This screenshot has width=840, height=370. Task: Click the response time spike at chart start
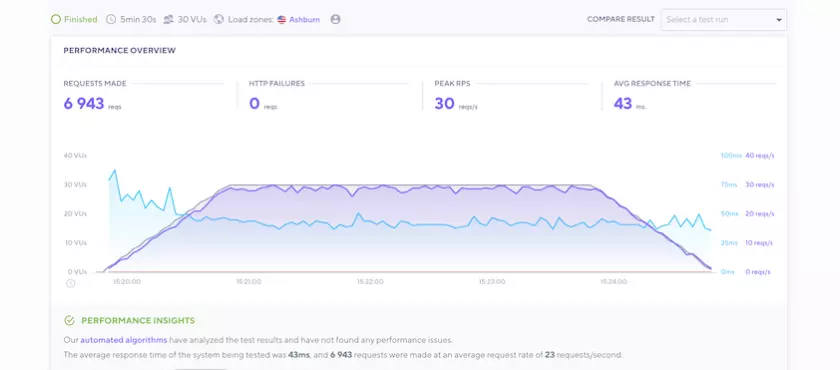tap(114, 171)
